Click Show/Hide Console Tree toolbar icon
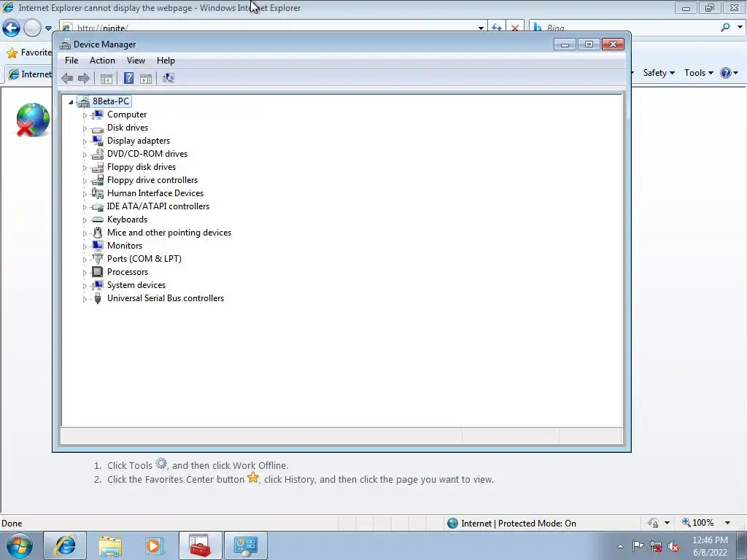The image size is (747, 560). 107,79
